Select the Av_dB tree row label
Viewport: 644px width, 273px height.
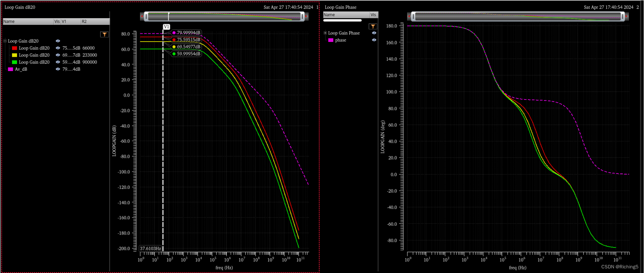(x=21, y=69)
